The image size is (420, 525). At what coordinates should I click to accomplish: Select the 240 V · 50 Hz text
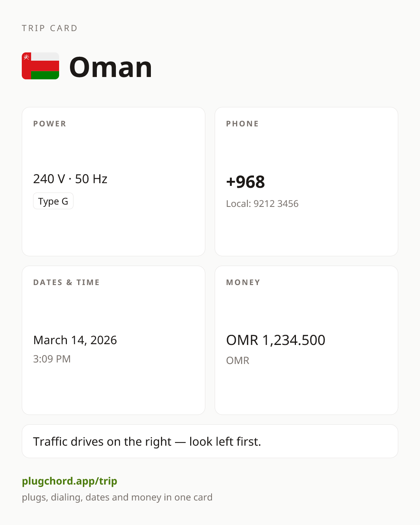point(70,179)
